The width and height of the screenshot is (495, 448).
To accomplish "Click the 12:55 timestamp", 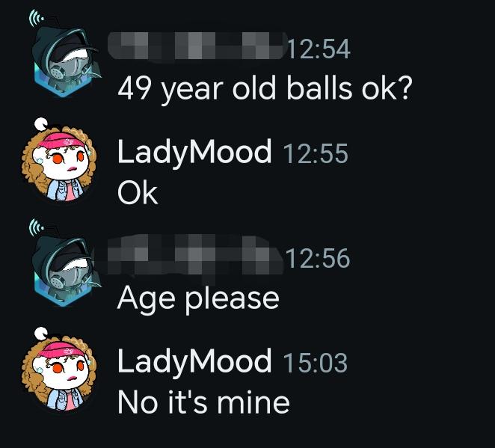I will coord(316,154).
